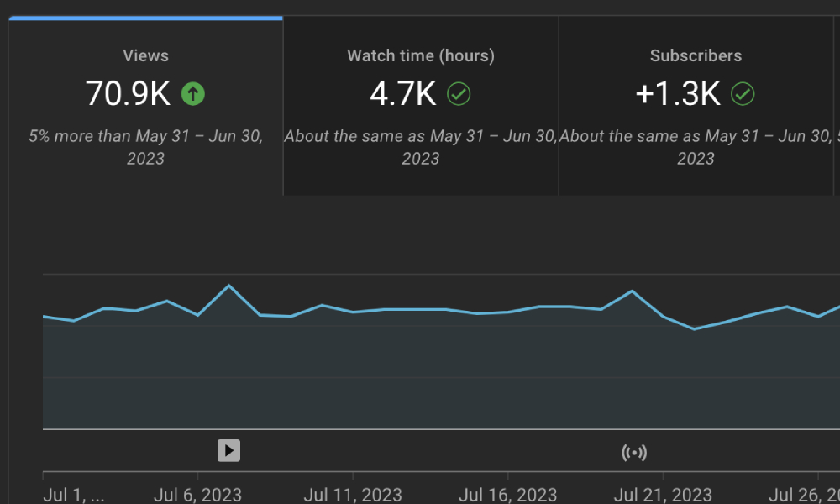Open the live stream marker below the chart
840x504 pixels.
[634, 454]
